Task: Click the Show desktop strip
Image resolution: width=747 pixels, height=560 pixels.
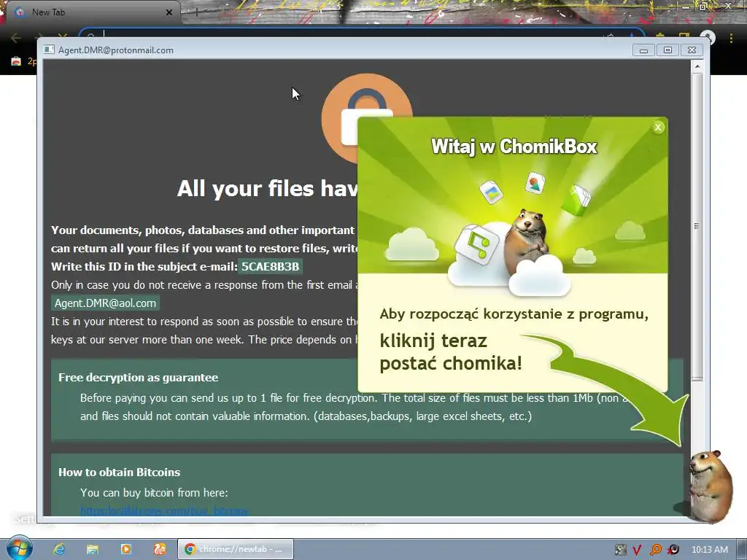Action: click(742, 549)
